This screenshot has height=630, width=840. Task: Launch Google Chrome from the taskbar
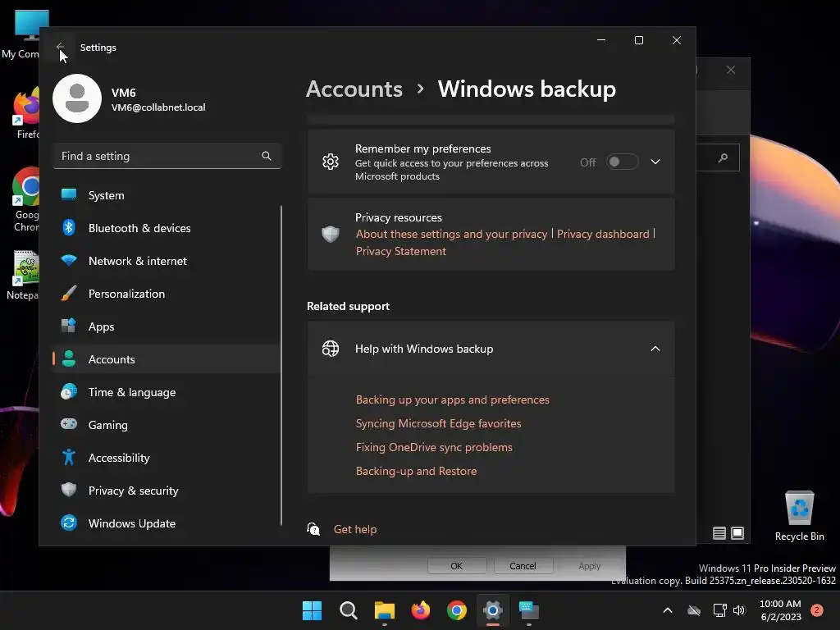tap(456, 610)
